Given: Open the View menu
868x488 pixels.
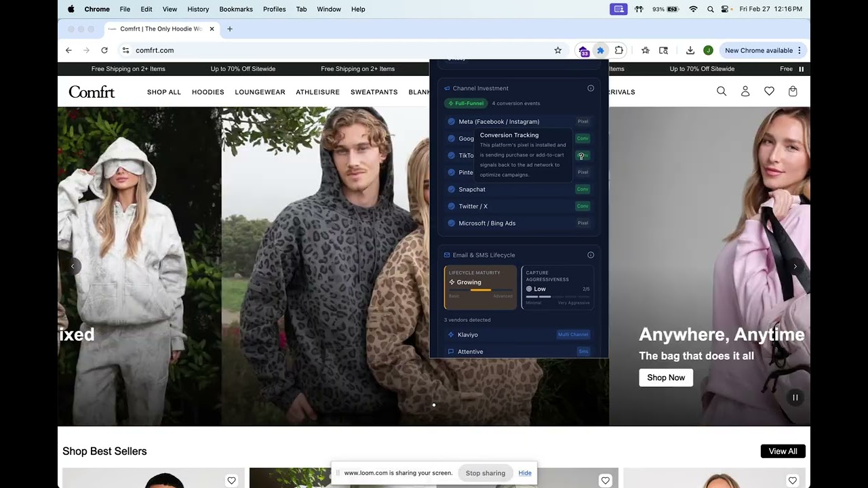Looking at the screenshot, I should point(170,9).
